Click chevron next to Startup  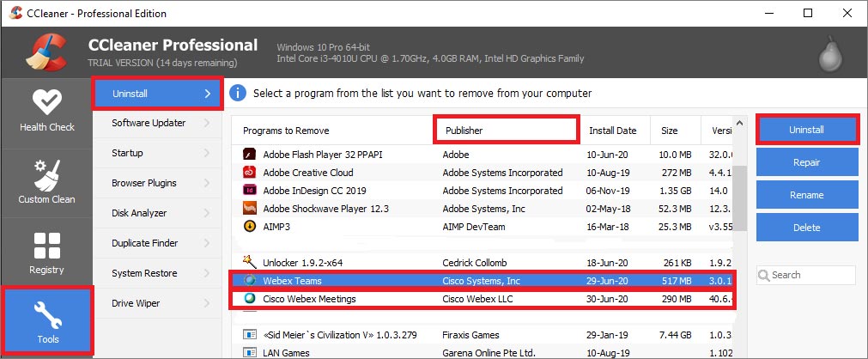[x=208, y=153]
